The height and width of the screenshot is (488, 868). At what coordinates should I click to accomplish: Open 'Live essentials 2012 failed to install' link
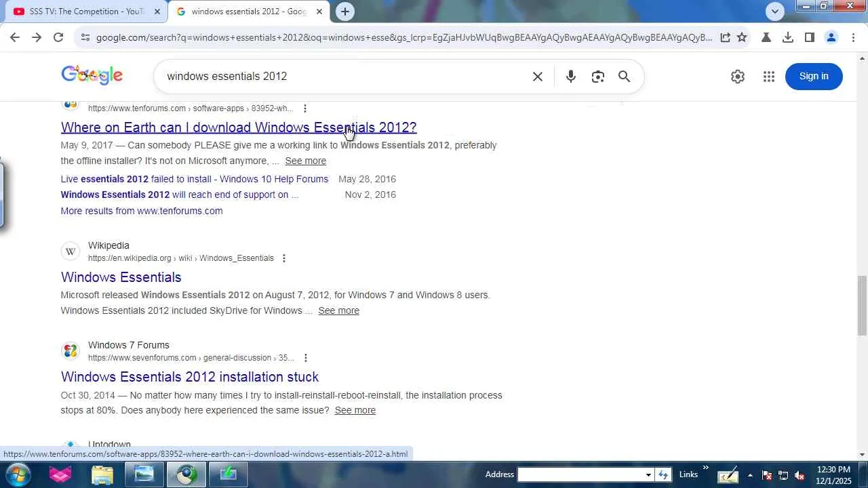[195, 179]
